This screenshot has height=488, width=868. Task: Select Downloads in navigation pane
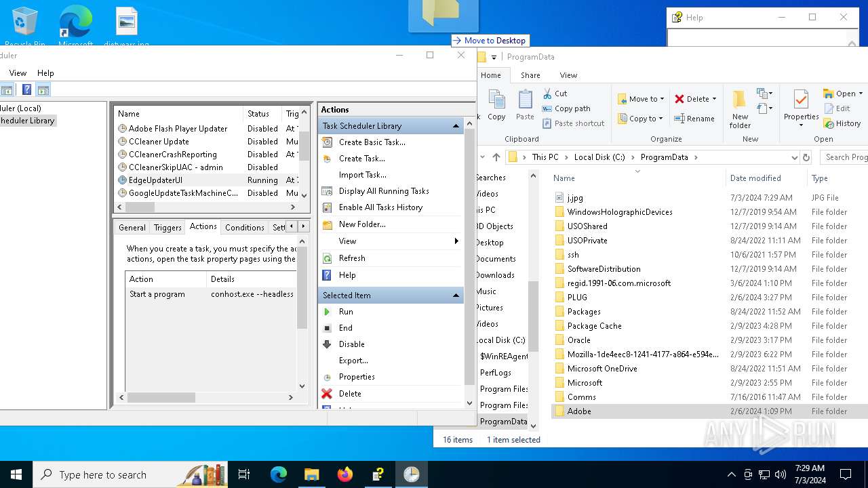(496, 275)
